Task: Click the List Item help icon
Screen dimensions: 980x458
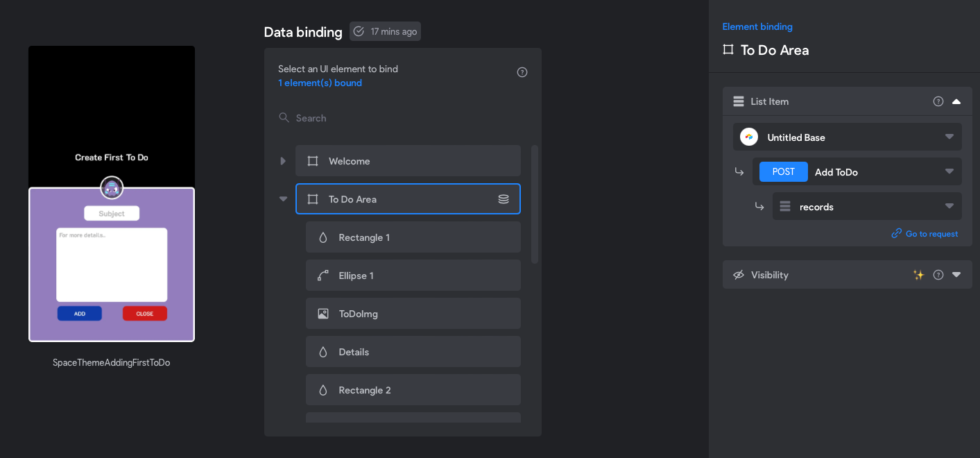Action: point(938,101)
